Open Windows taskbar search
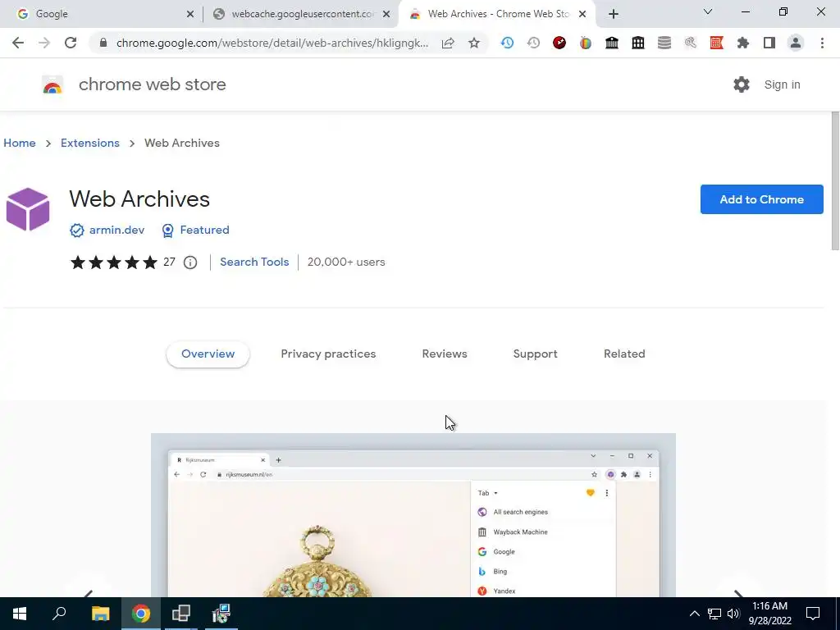The width and height of the screenshot is (840, 630). pos(59,614)
